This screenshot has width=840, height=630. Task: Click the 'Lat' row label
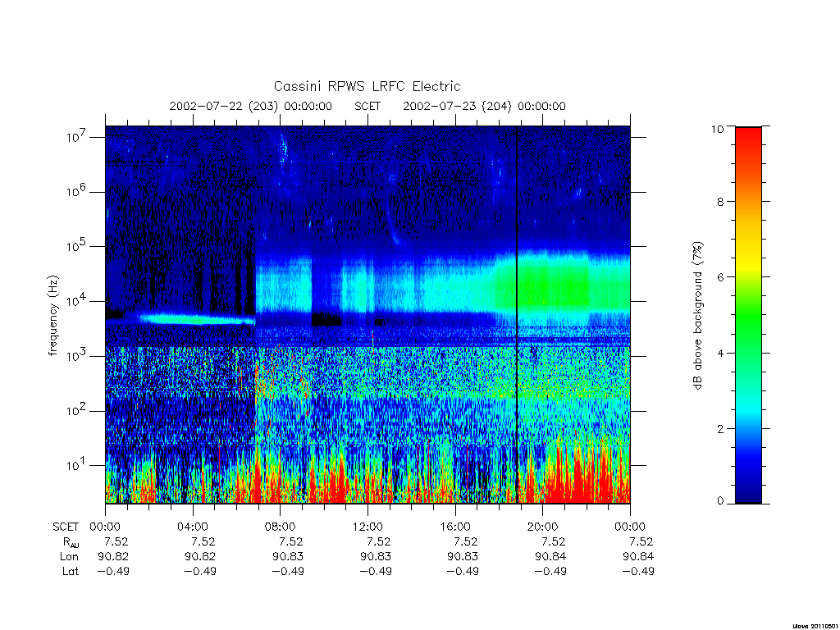71,571
